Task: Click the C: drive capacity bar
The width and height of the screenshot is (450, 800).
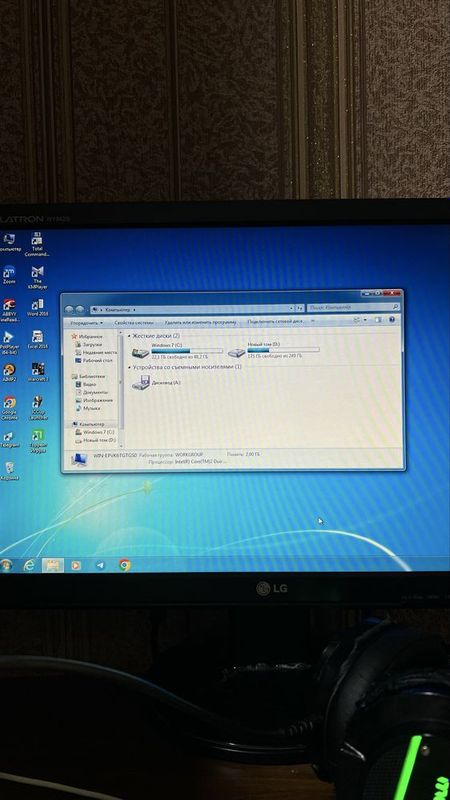Action: pyautogui.click(x=187, y=351)
